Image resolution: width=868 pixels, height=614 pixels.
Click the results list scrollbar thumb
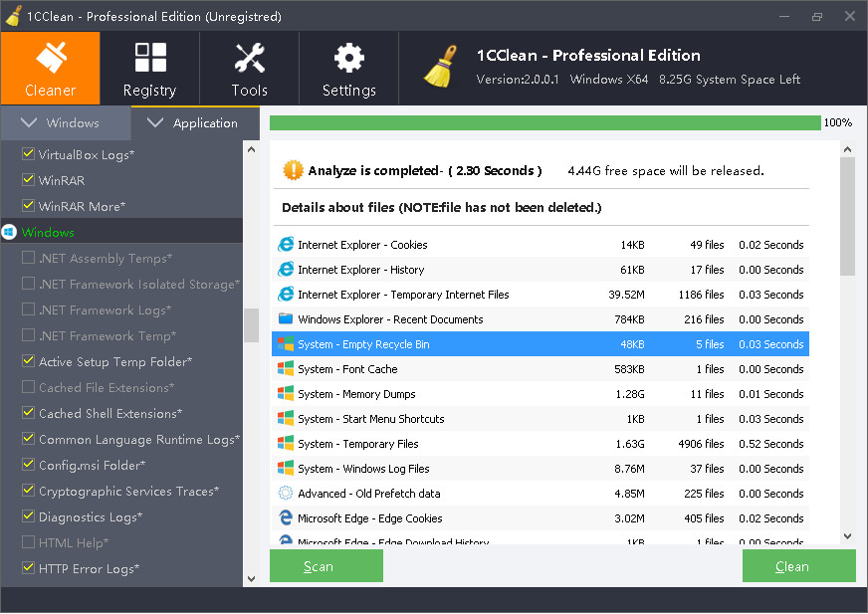(x=847, y=217)
